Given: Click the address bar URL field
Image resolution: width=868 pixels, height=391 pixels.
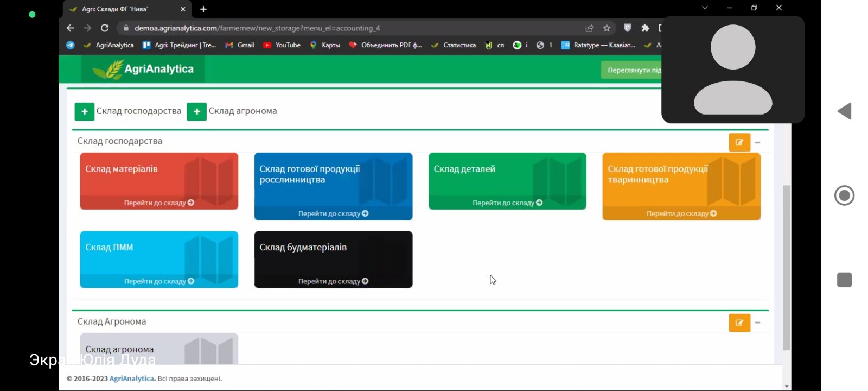Looking at the screenshot, I should pos(325,28).
